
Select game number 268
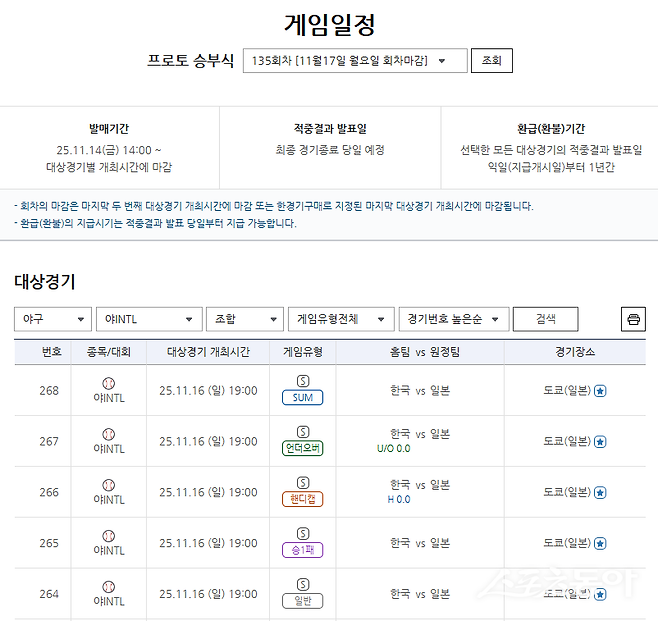point(49,391)
